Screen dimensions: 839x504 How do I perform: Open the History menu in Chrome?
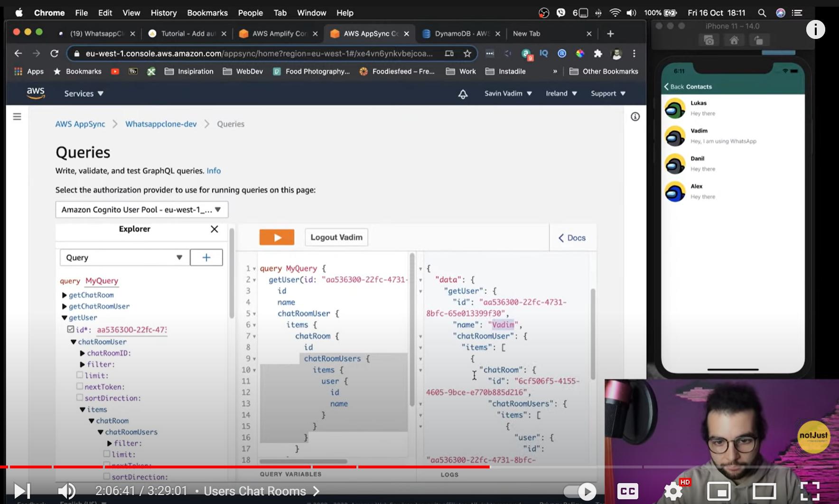(x=163, y=13)
